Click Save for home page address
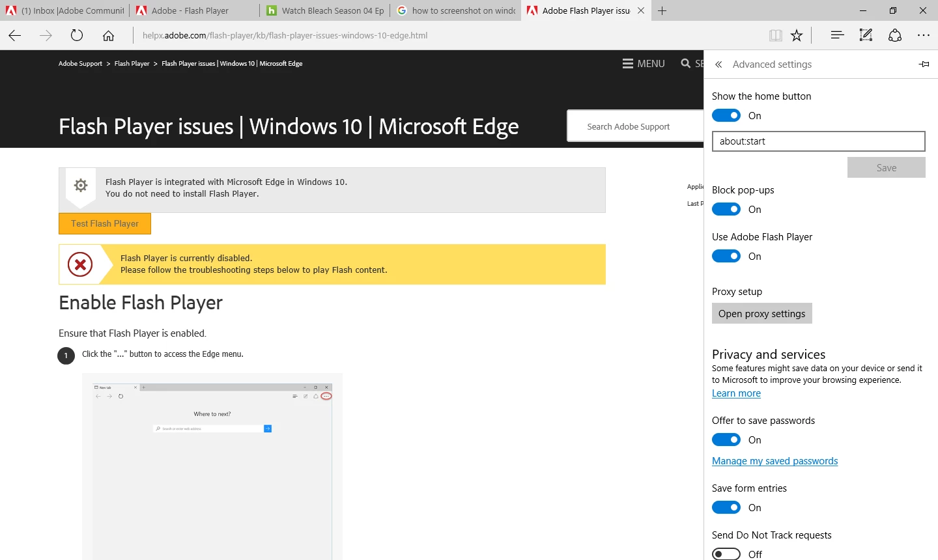Image resolution: width=938 pixels, height=560 pixels. tap(886, 167)
